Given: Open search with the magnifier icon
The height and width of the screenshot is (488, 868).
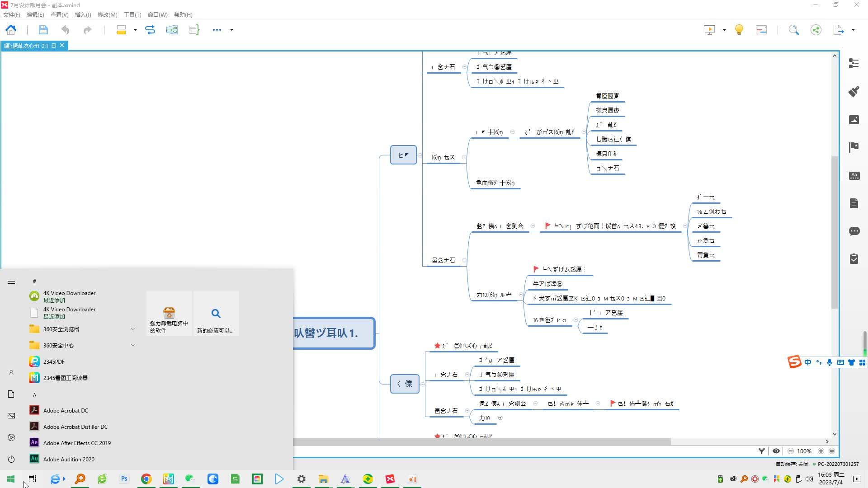Looking at the screenshot, I should point(794,30).
